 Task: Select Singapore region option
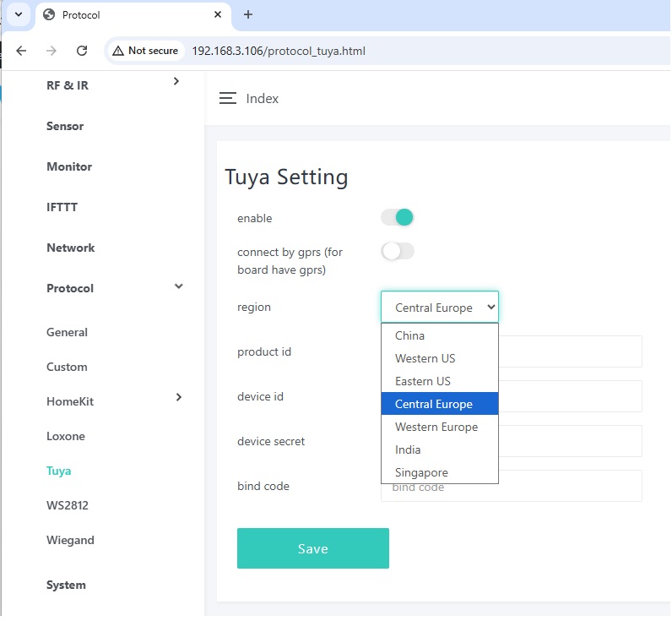[x=439, y=472]
